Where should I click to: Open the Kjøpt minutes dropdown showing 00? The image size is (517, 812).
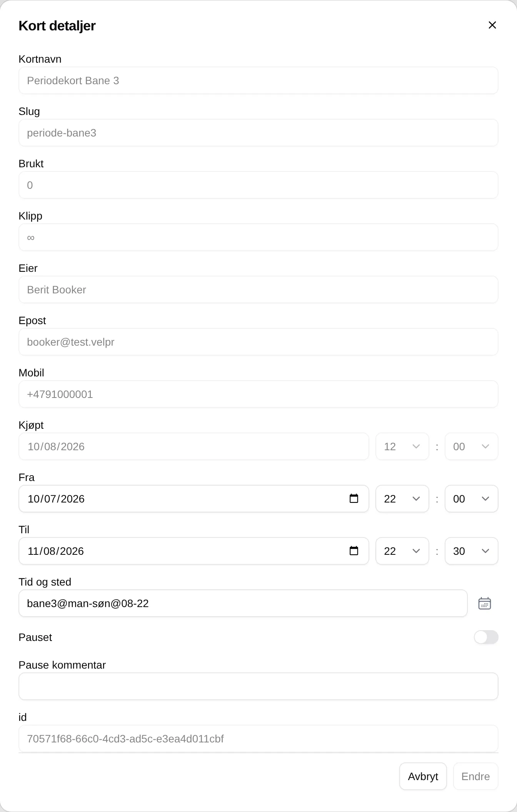click(471, 446)
